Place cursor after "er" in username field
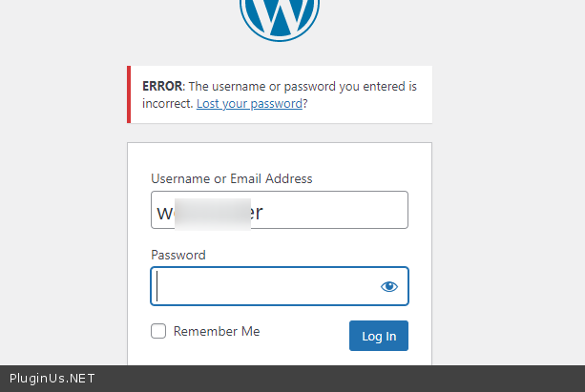The height and width of the screenshot is (392, 585). (x=264, y=212)
